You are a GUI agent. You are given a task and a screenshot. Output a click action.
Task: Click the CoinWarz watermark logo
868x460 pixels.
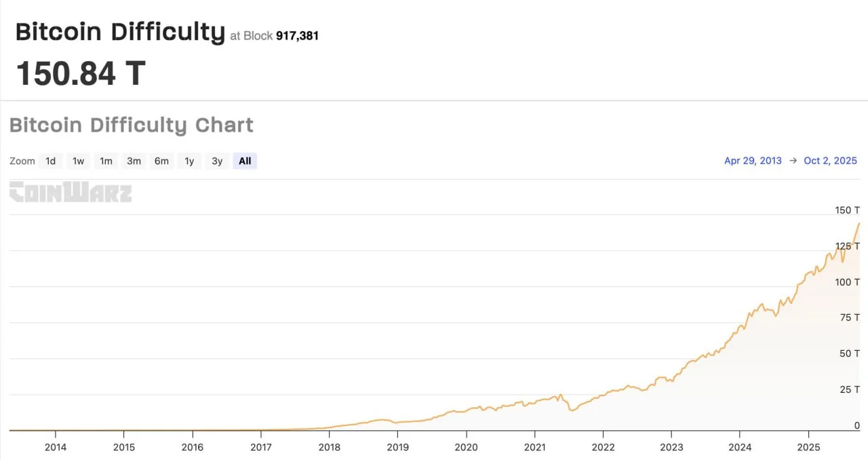[71, 192]
